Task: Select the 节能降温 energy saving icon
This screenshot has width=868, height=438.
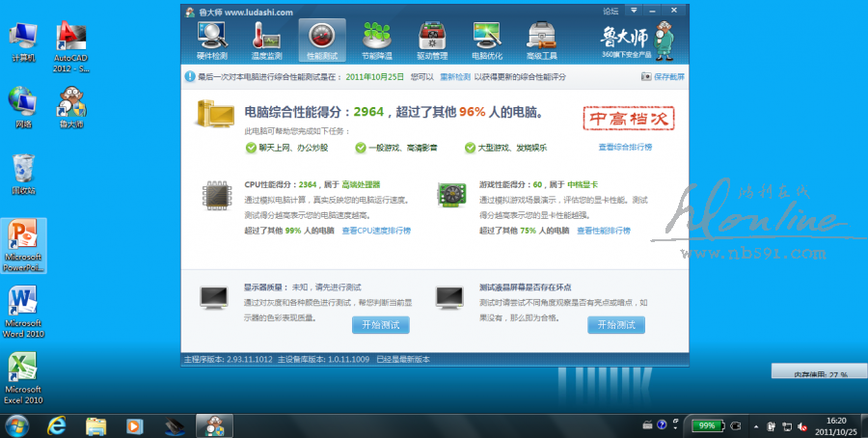Action: tap(376, 40)
